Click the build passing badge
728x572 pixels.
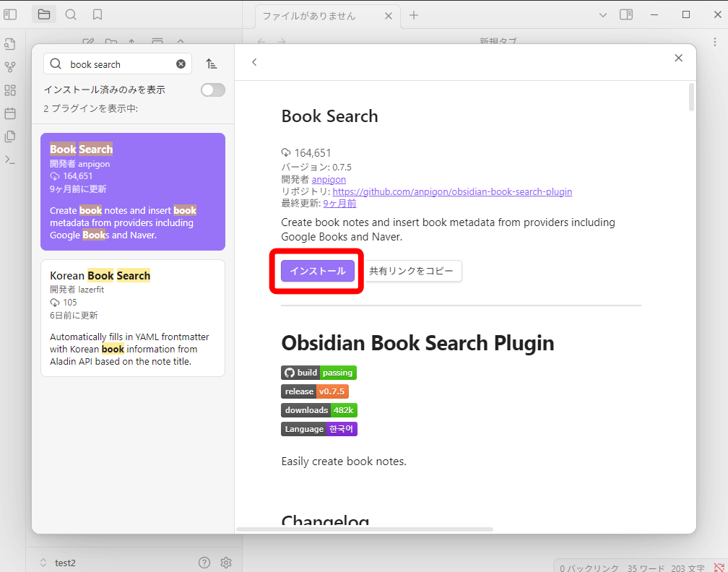[x=318, y=373]
